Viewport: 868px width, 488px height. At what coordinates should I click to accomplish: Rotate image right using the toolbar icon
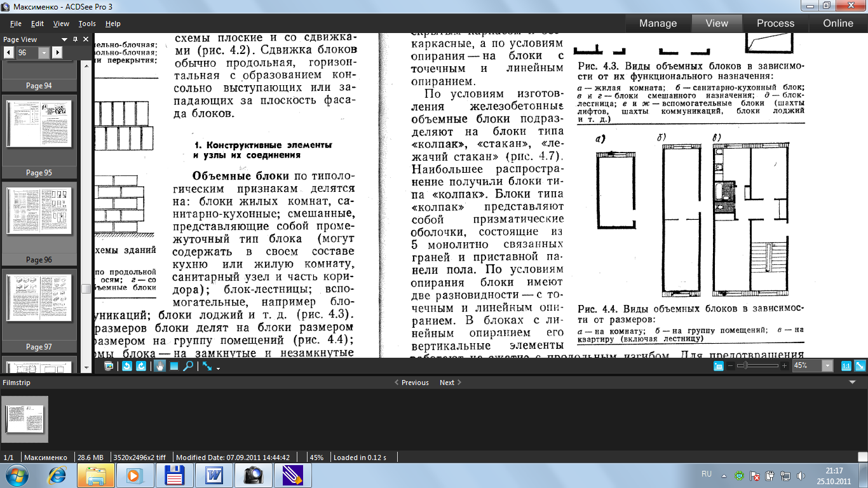(141, 366)
